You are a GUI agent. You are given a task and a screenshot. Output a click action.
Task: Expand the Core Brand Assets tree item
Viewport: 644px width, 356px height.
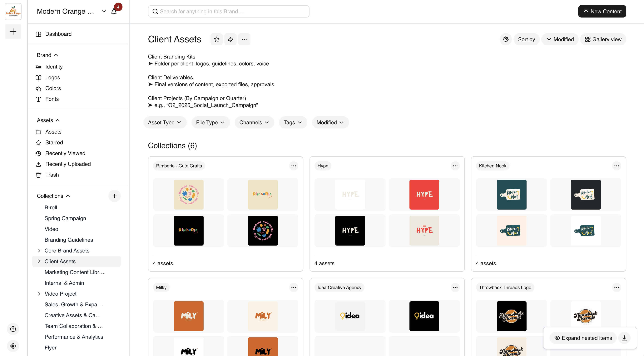click(39, 250)
